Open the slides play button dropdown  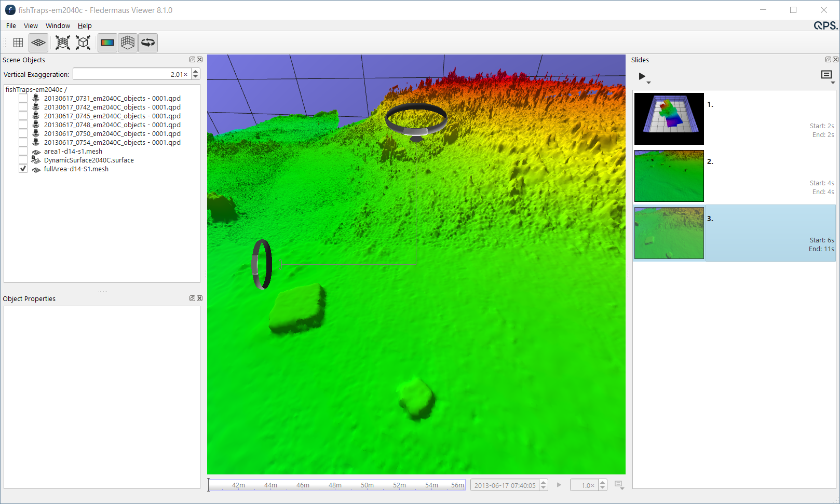pyautogui.click(x=648, y=83)
